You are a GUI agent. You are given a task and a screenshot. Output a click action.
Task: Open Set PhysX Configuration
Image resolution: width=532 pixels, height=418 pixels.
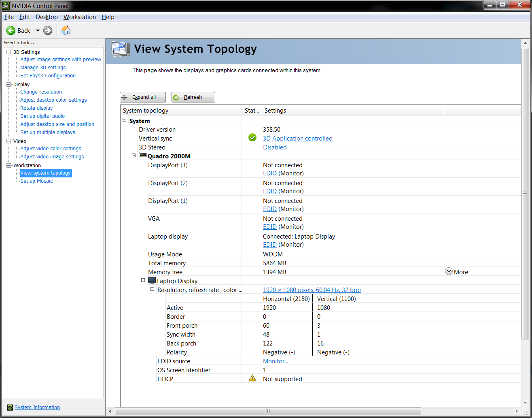pos(48,76)
